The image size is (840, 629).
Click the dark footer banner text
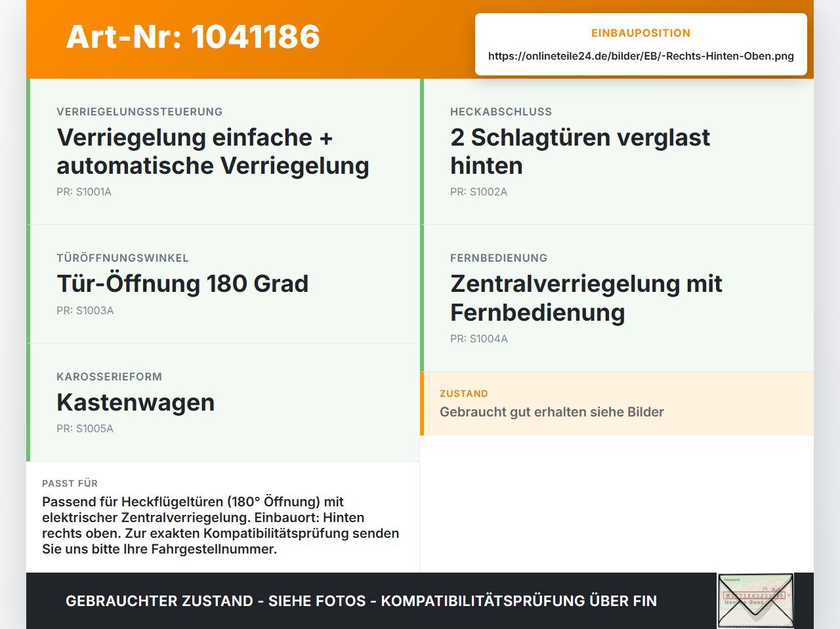pos(361,601)
